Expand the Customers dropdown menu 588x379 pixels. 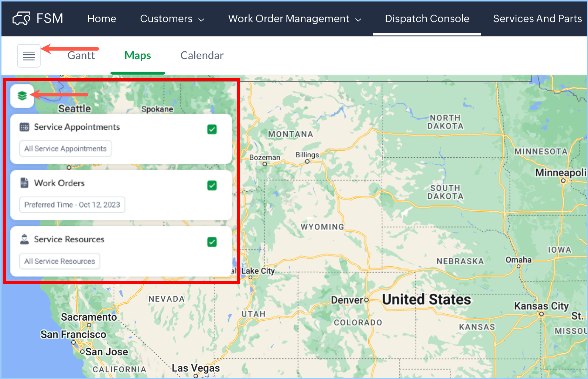(172, 18)
